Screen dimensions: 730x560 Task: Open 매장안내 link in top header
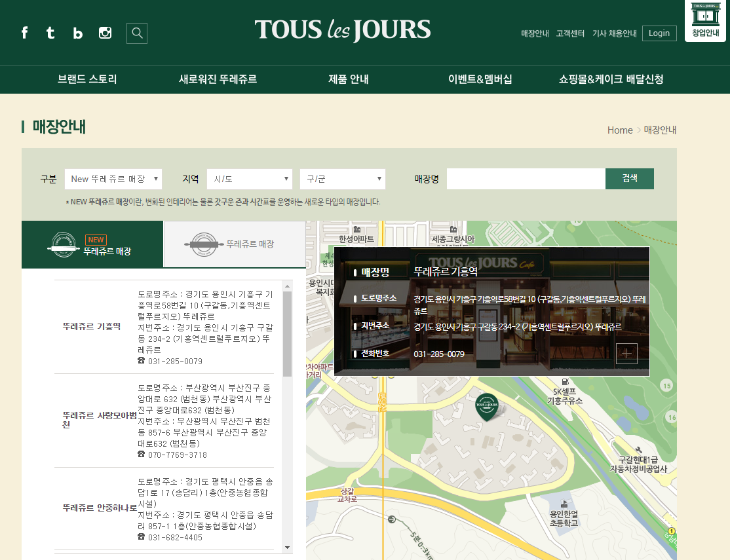[x=535, y=33]
